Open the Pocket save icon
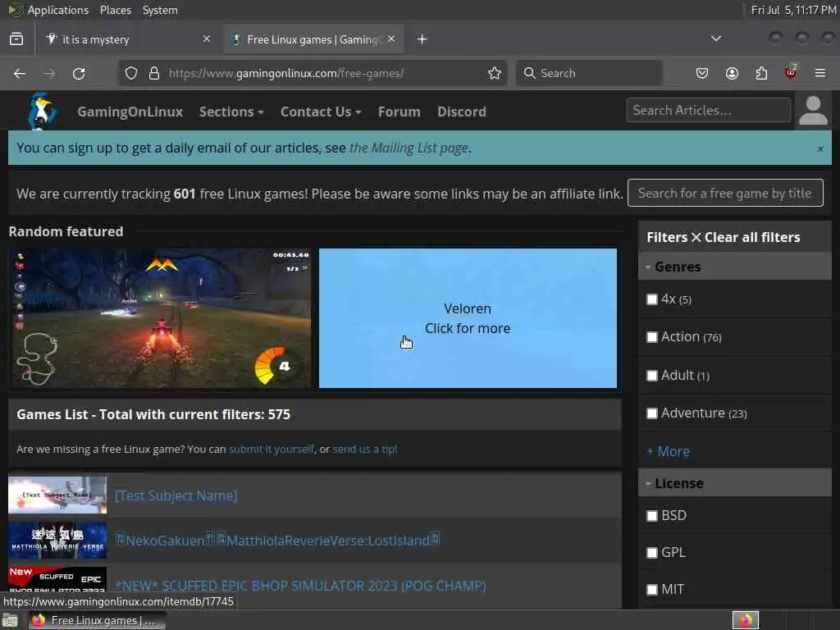Screen dimensions: 840x630 coord(702,73)
